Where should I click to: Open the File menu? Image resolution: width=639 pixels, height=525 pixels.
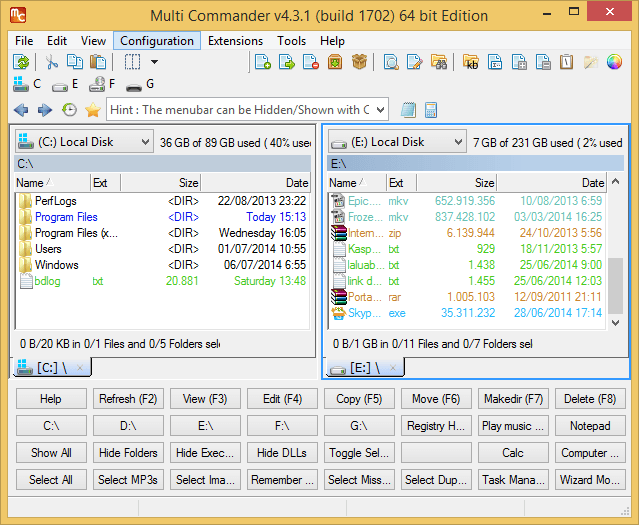coord(24,41)
